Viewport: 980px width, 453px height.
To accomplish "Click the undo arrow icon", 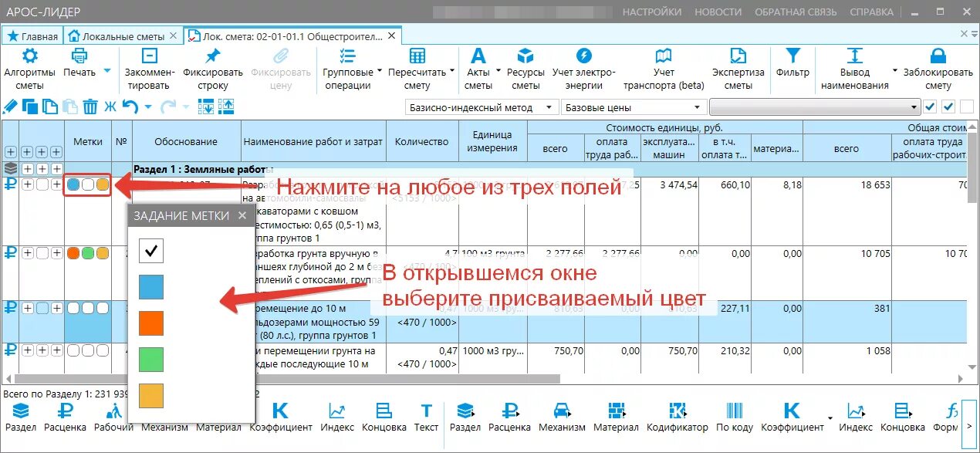I will click(130, 106).
